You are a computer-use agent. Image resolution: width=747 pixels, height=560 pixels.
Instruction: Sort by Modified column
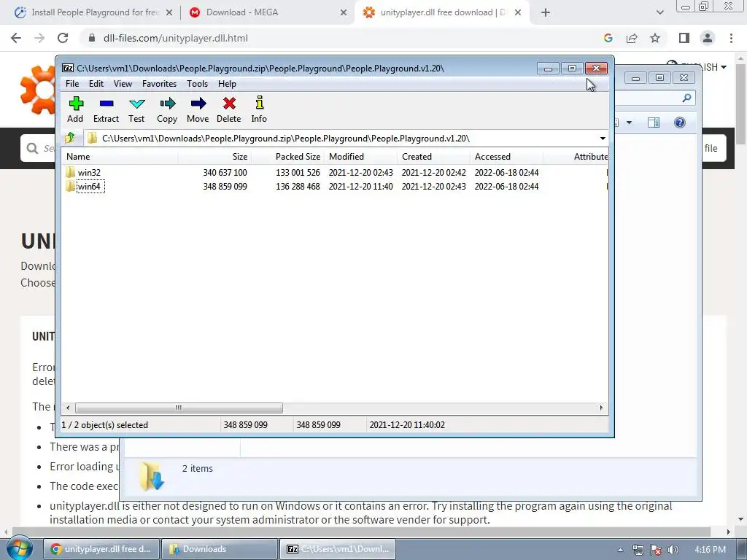360,157
